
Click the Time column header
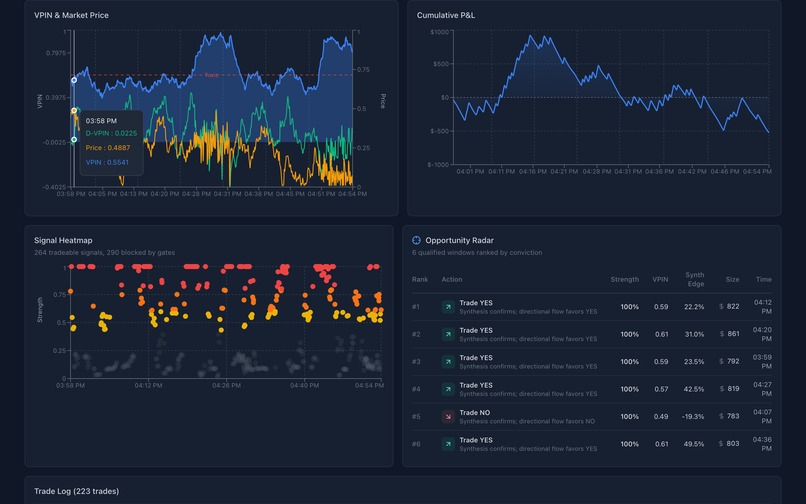[x=763, y=279]
